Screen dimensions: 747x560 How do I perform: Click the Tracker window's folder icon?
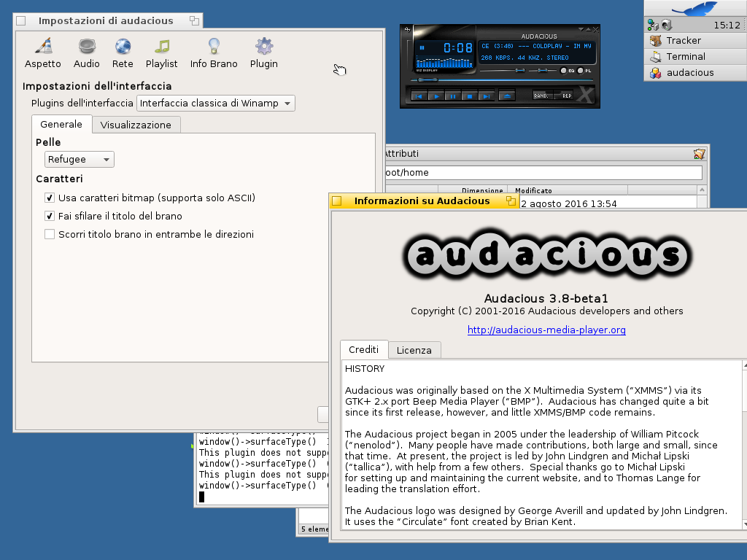699,154
